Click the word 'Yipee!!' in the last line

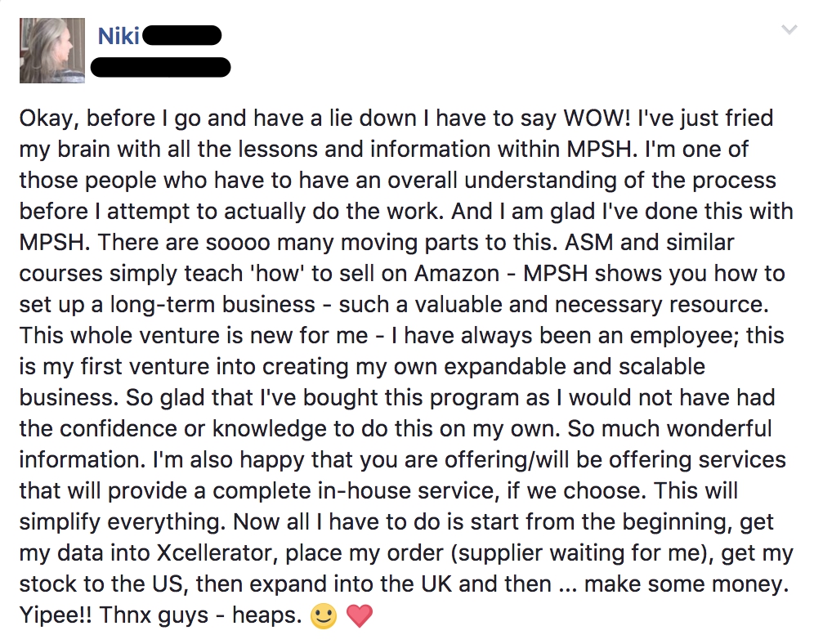pos(56,615)
